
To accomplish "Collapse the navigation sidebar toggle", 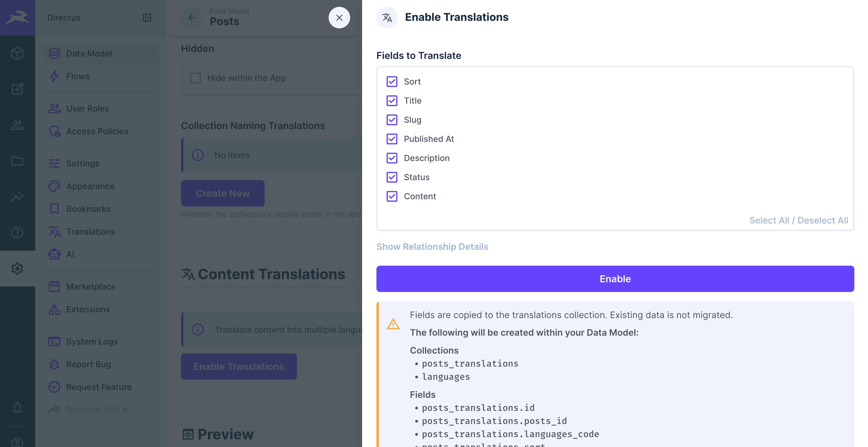I will pos(147,18).
